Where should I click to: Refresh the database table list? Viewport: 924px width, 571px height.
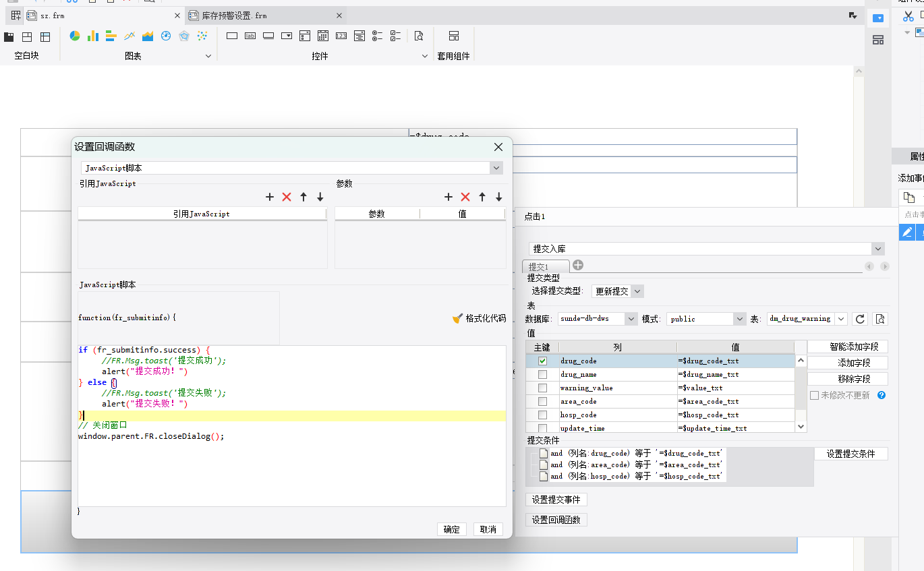click(x=860, y=319)
